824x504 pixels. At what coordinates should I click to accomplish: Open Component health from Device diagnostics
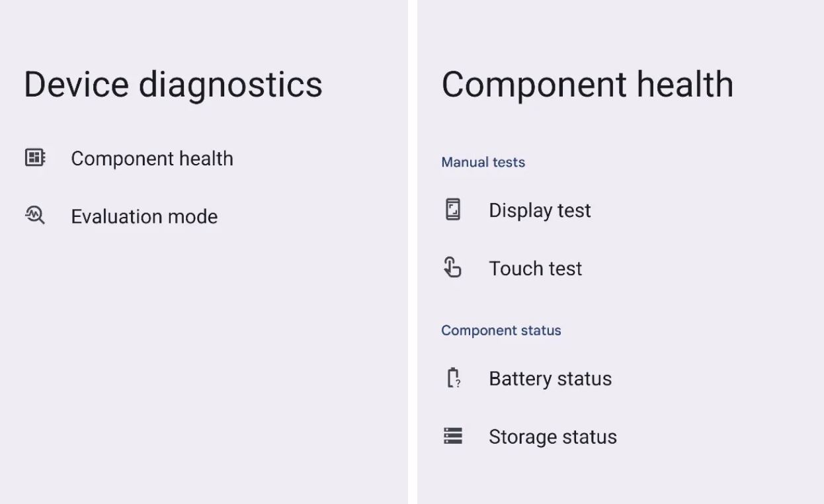coord(152,159)
